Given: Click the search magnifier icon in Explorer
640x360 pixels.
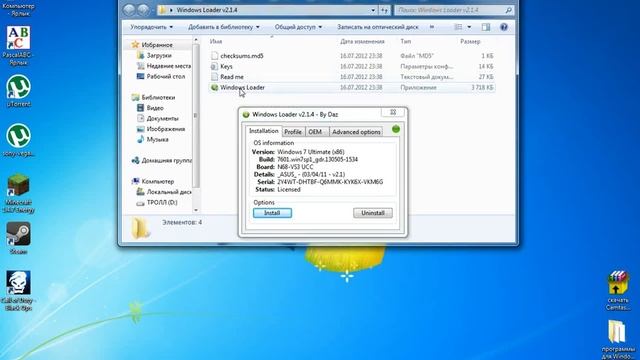Looking at the screenshot, I should [508, 10].
